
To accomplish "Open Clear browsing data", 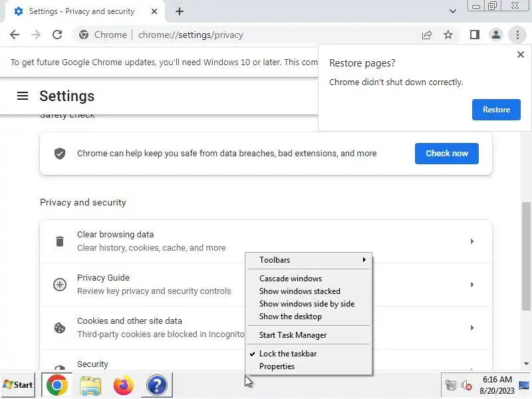I will point(265,241).
